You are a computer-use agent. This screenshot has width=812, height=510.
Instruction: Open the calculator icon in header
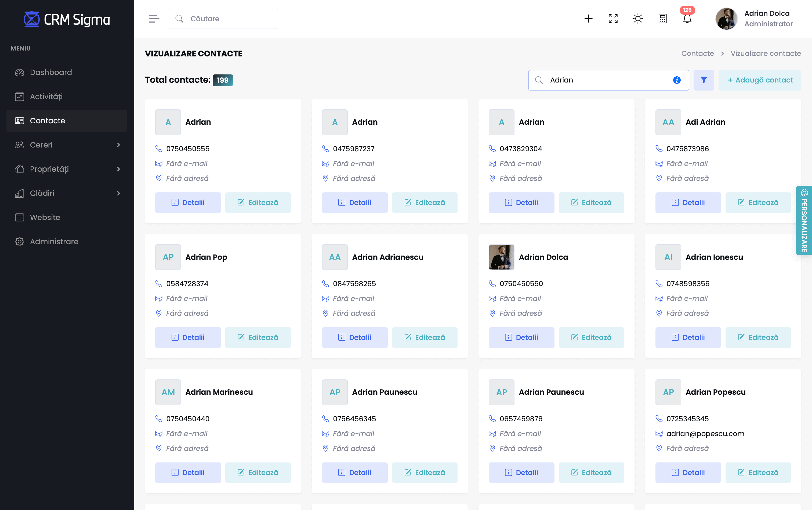(x=662, y=19)
